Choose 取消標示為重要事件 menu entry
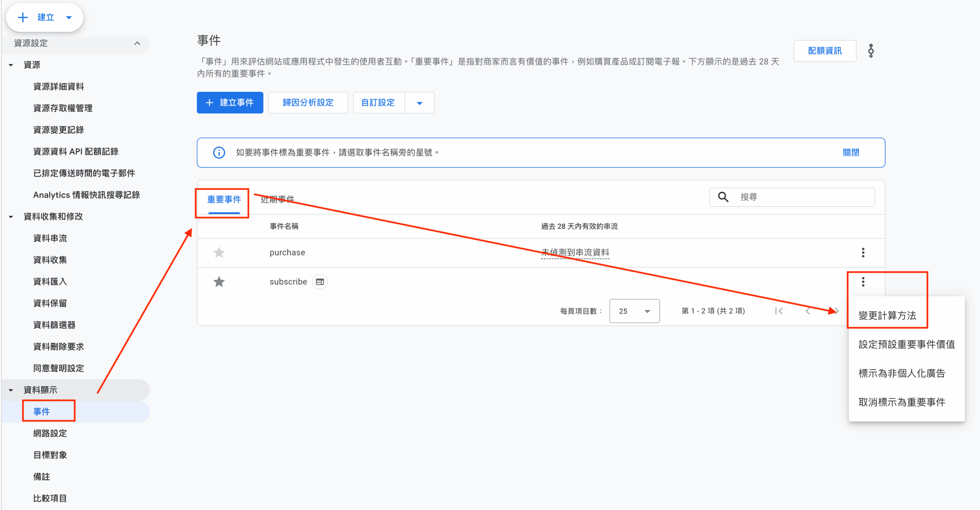This screenshot has width=980, height=510. pyautogui.click(x=902, y=402)
